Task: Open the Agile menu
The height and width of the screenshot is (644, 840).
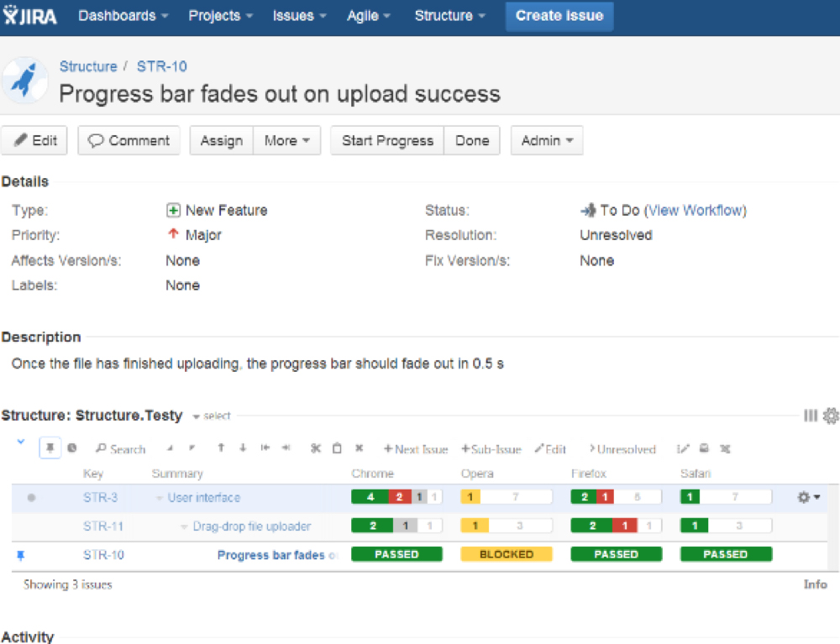Action: 369,15
